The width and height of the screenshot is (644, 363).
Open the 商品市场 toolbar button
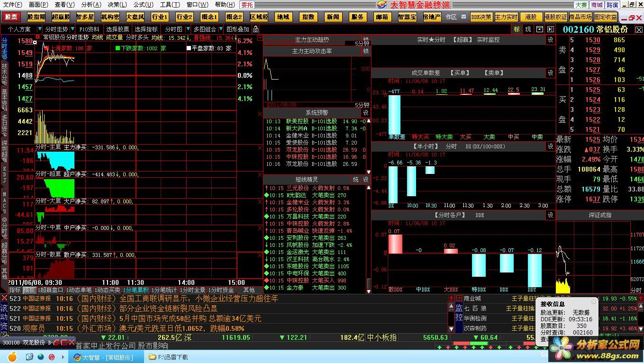pos(580,17)
